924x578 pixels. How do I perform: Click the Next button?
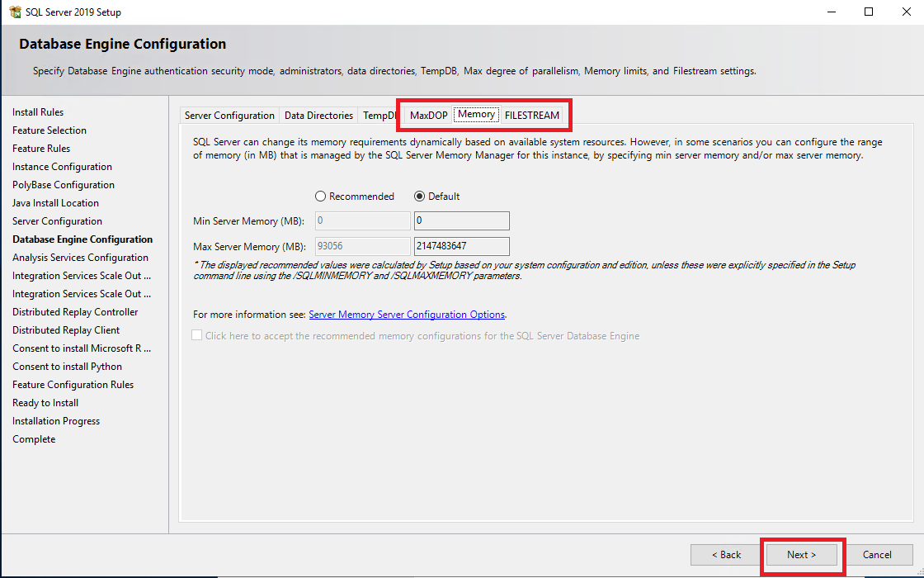pyautogui.click(x=801, y=554)
